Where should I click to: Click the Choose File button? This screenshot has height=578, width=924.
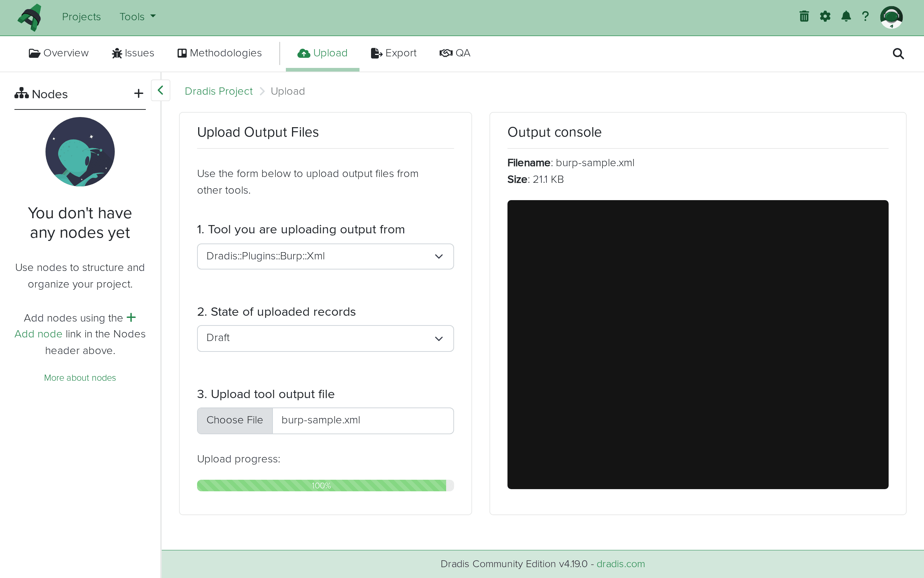[235, 420]
